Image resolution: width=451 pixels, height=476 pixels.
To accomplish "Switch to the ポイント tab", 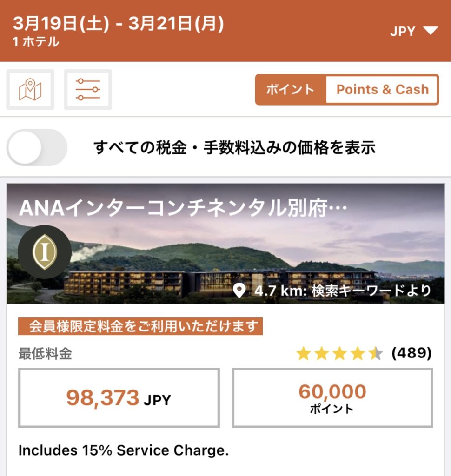I will (290, 90).
